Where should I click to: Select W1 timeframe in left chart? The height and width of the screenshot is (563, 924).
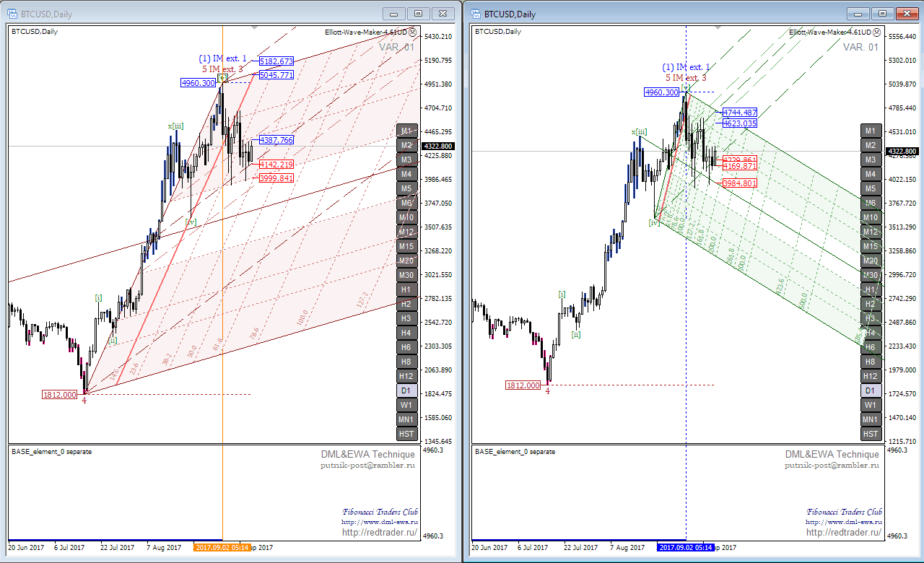(x=406, y=405)
